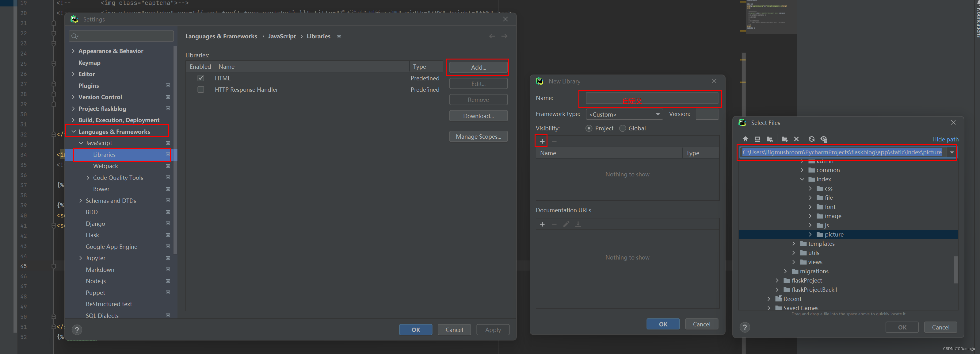This screenshot has height=354, width=980.
Task: Show the desktop directory in Select Files
Action: pos(757,139)
